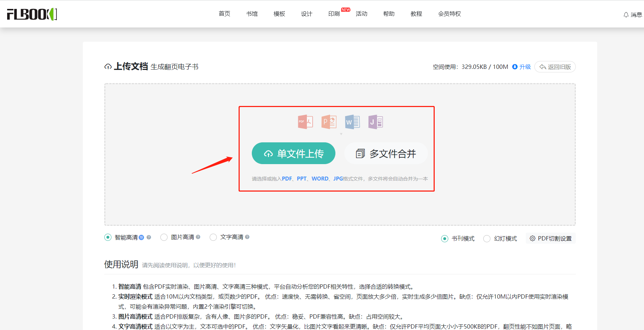Click the PDF file type icon
This screenshot has height=330, width=644.
click(x=305, y=122)
